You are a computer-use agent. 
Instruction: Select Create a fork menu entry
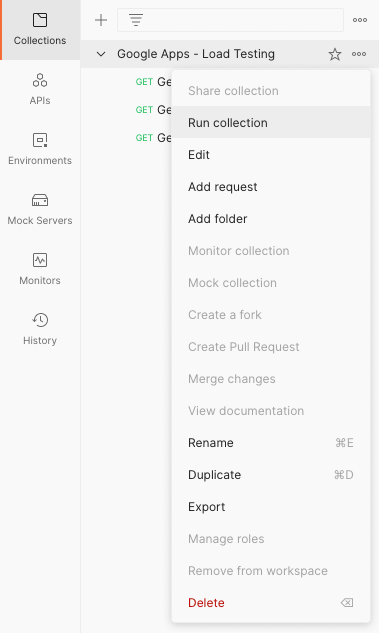pyautogui.click(x=271, y=315)
